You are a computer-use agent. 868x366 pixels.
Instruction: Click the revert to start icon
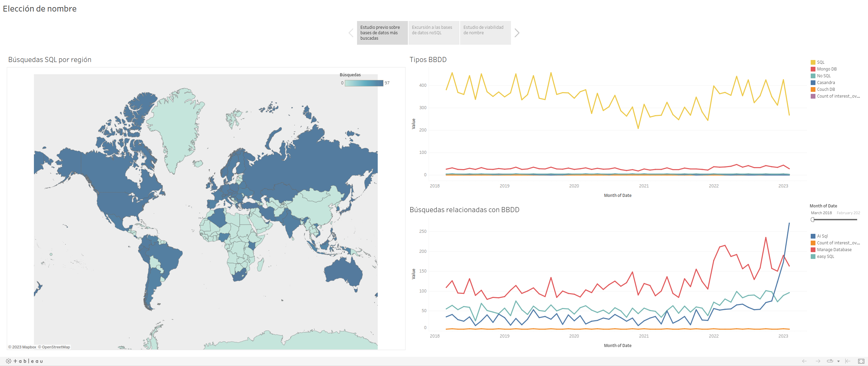click(x=848, y=361)
